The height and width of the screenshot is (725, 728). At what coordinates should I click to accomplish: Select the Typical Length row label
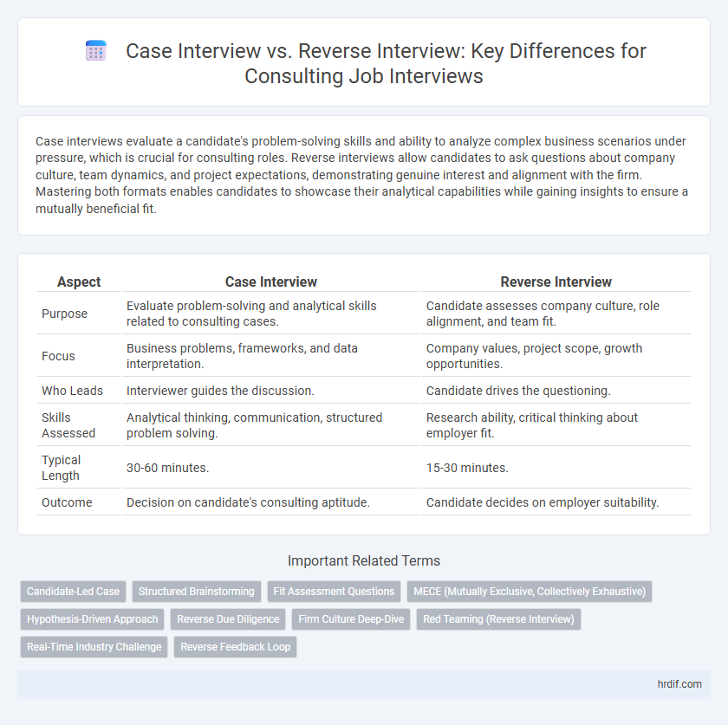pyautogui.click(x=62, y=468)
